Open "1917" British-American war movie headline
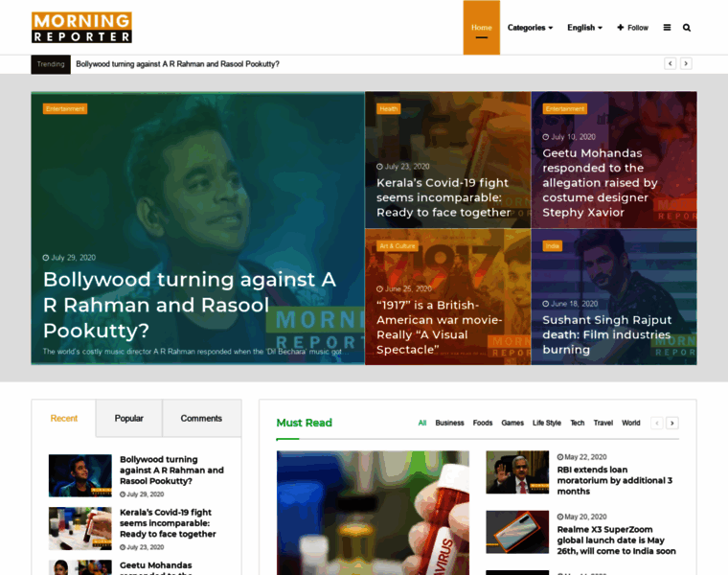 [440, 327]
